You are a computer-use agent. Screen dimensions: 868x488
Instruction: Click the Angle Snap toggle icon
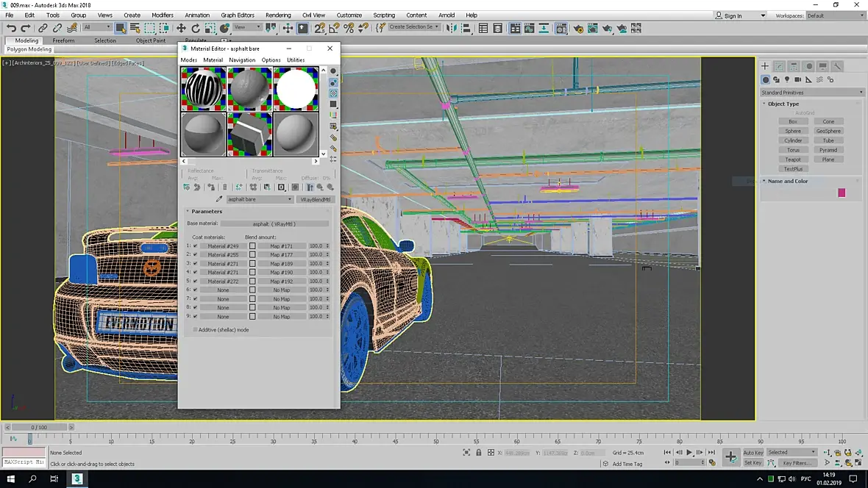pyautogui.click(x=334, y=28)
